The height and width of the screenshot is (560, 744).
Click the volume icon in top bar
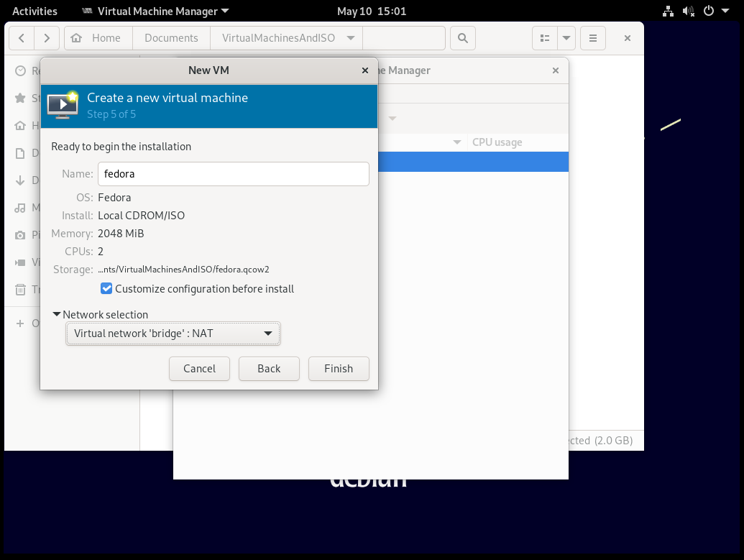[x=688, y=11]
